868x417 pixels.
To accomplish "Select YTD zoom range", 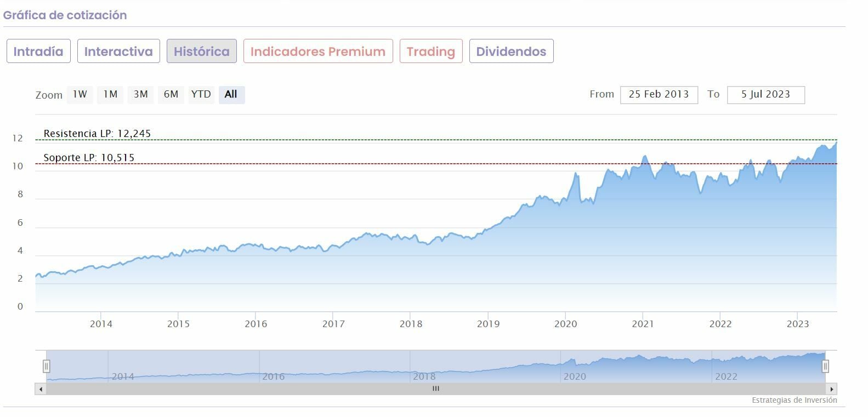I will (x=201, y=94).
